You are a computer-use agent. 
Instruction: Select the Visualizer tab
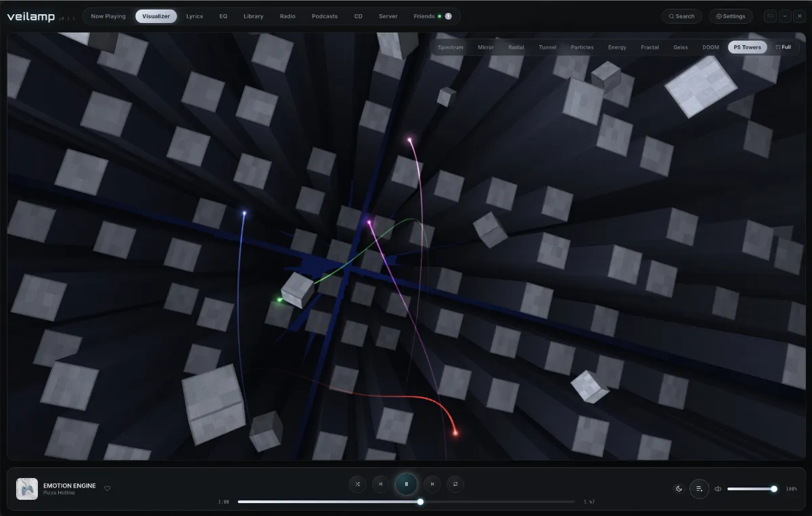tap(156, 16)
